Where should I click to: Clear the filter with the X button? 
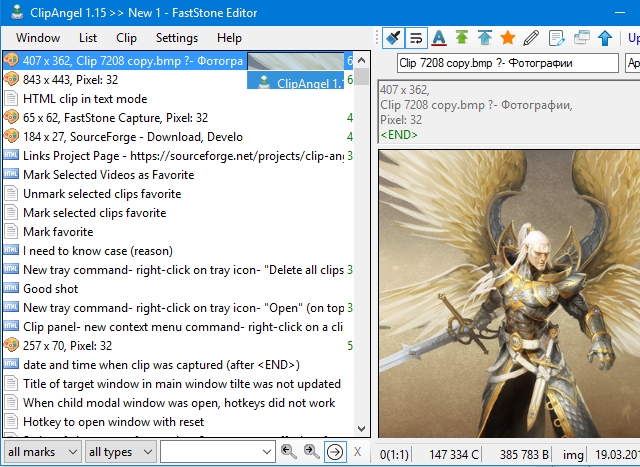click(358, 452)
